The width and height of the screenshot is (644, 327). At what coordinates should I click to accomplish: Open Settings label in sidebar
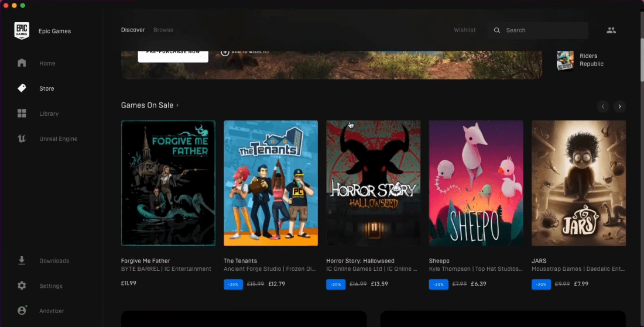coord(51,285)
